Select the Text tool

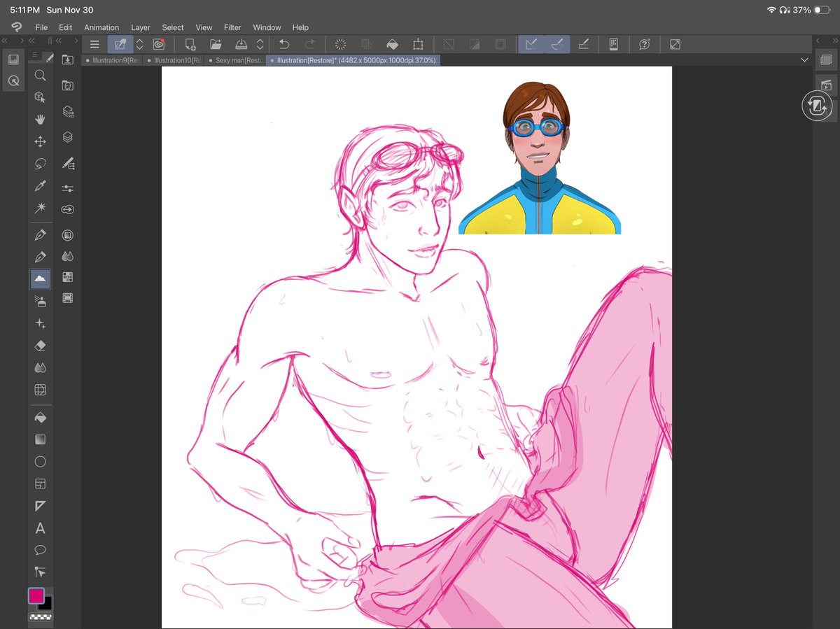[x=40, y=528]
